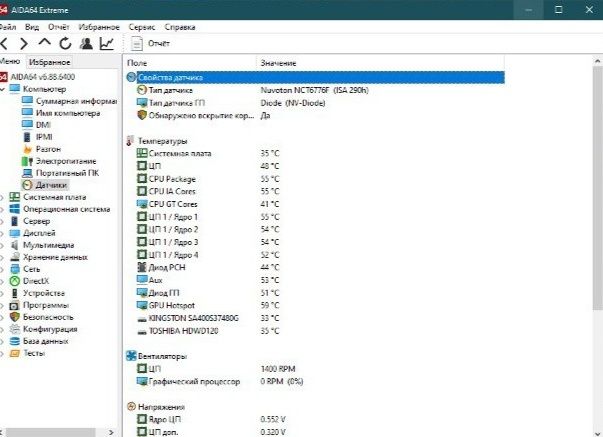
Task: Click the Хранение данных icon
Action: click(15, 257)
